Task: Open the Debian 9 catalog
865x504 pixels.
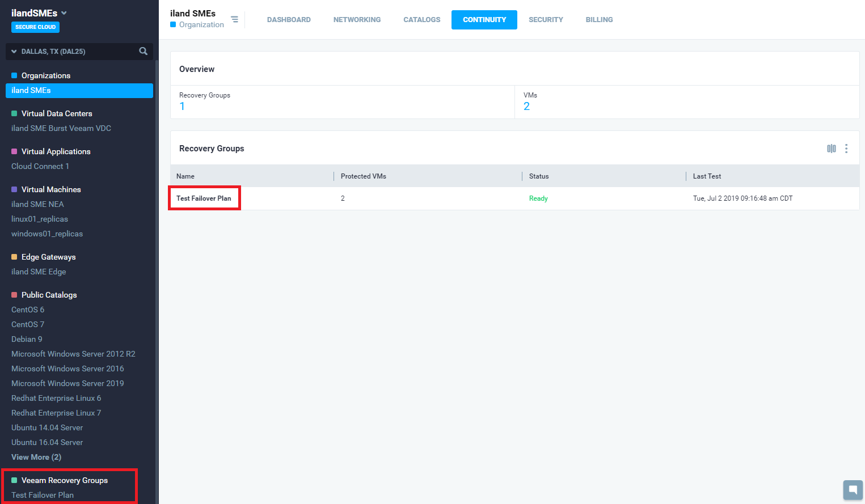Action: pyautogui.click(x=27, y=339)
